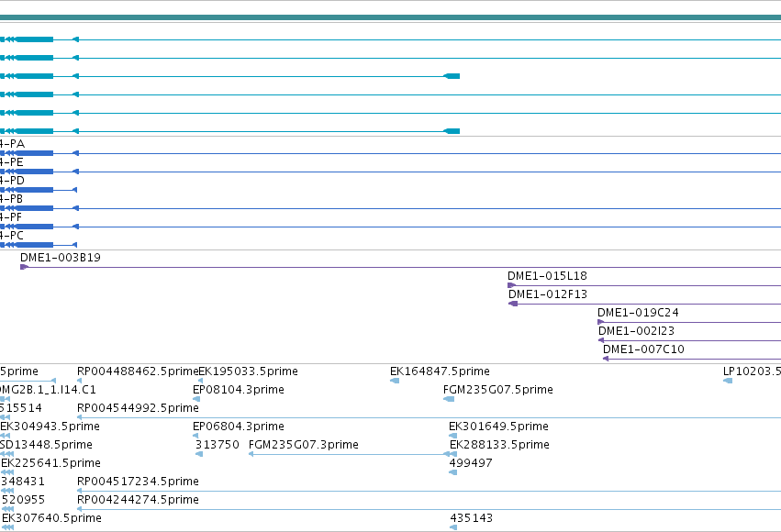The width and height of the screenshot is (781, 532).
Task: Click the EK307640.5prime label
Action: coord(51,518)
